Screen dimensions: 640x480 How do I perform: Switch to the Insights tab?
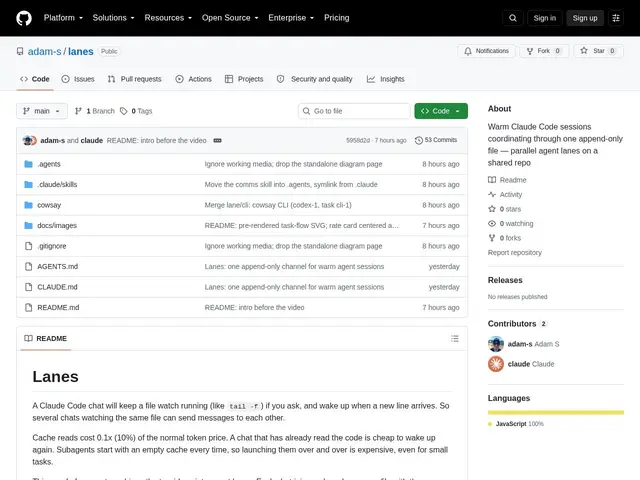[386, 79]
